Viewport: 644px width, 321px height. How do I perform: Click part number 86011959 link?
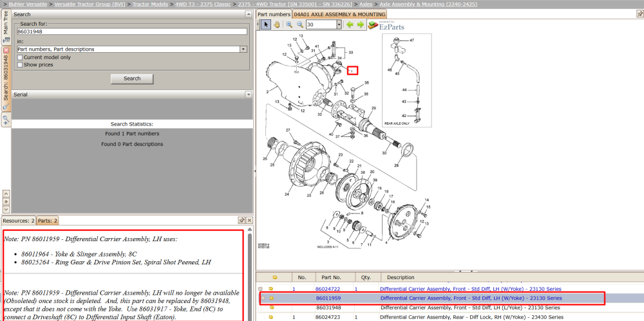(x=328, y=298)
